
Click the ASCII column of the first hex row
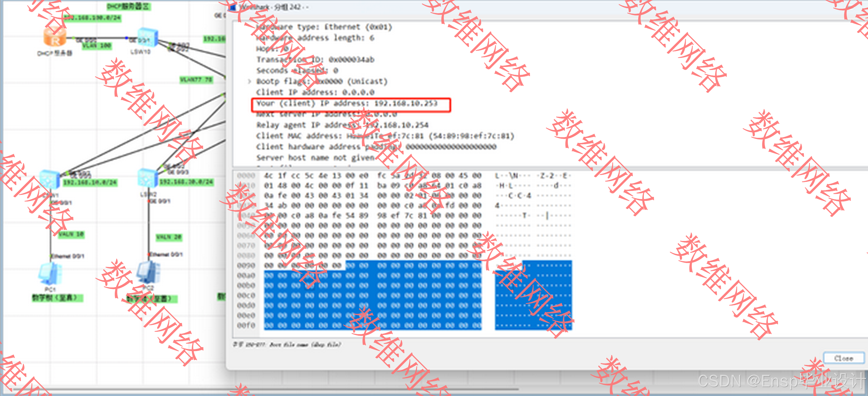533,176
